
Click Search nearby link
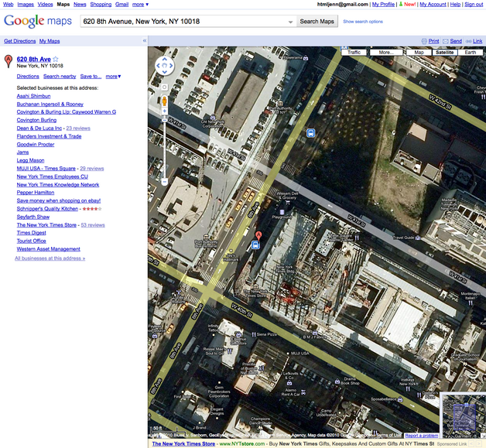click(x=60, y=77)
